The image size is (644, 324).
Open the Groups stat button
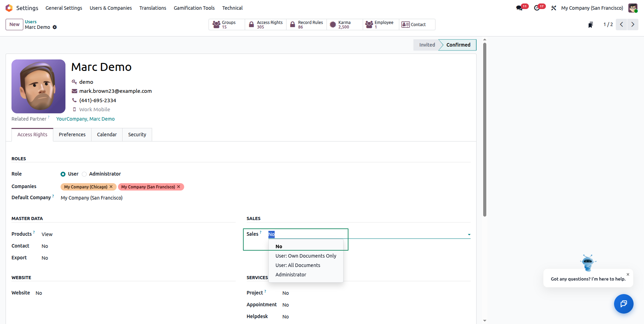click(227, 24)
